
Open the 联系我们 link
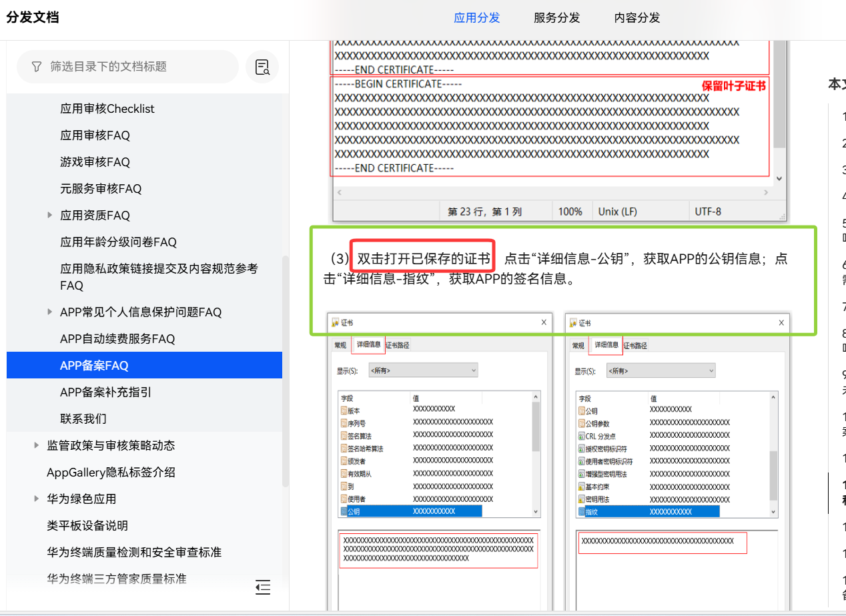coord(83,419)
